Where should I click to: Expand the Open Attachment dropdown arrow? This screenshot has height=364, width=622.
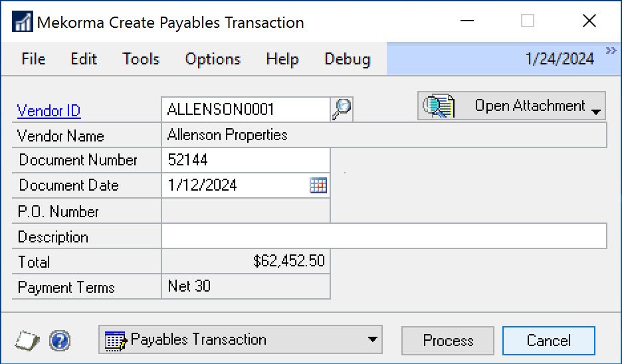coord(595,112)
